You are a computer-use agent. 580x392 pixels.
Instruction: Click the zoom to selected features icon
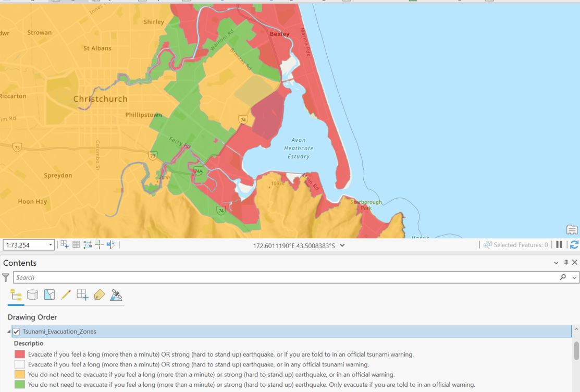pyautogui.click(x=488, y=244)
